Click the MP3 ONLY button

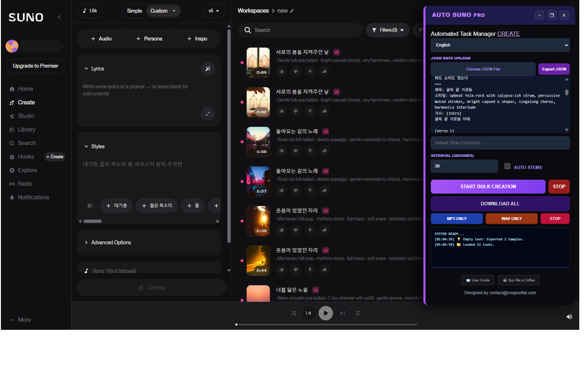(457, 218)
